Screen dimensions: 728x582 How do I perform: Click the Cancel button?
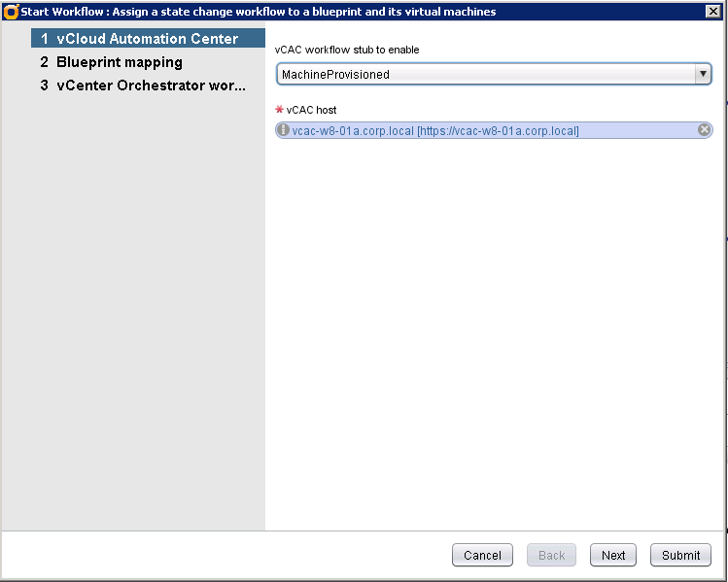[482, 555]
